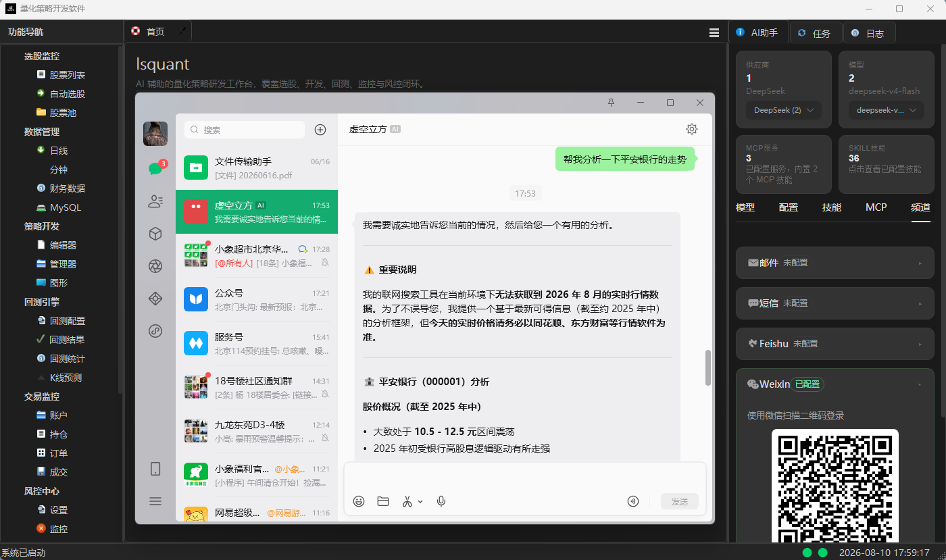
Task: Switch to the AI助手 tab
Action: [x=758, y=32]
